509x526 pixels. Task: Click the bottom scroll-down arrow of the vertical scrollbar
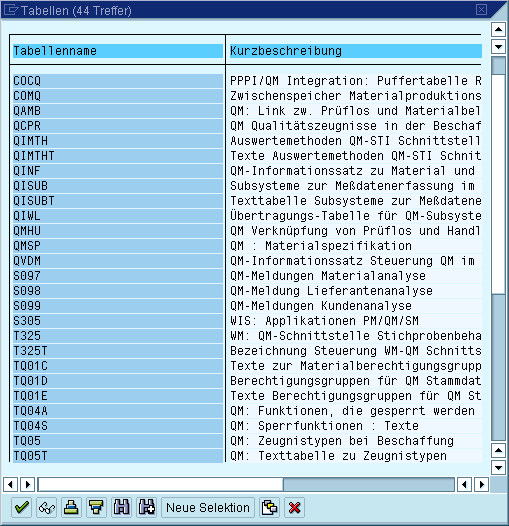(x=498, y=467)
